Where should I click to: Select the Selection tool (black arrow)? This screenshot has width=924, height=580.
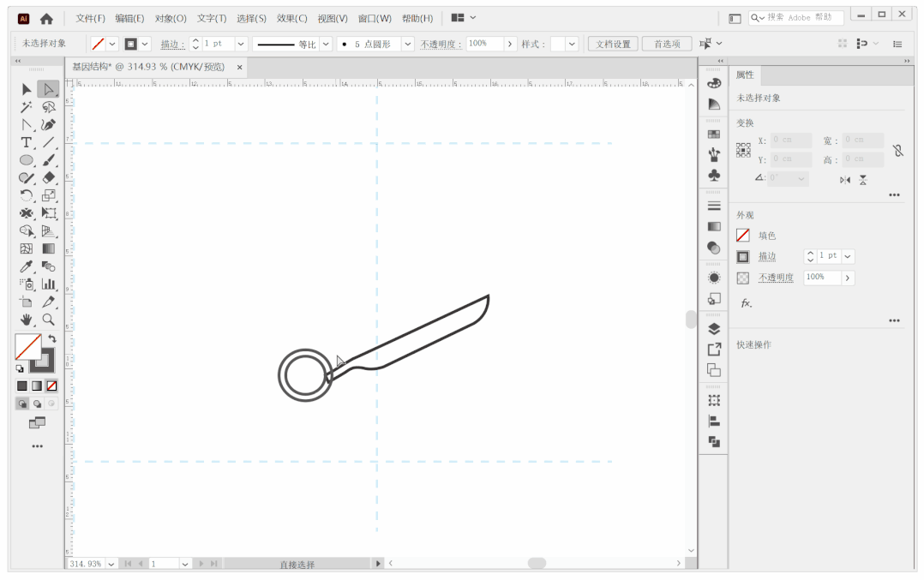pos(26,89)
